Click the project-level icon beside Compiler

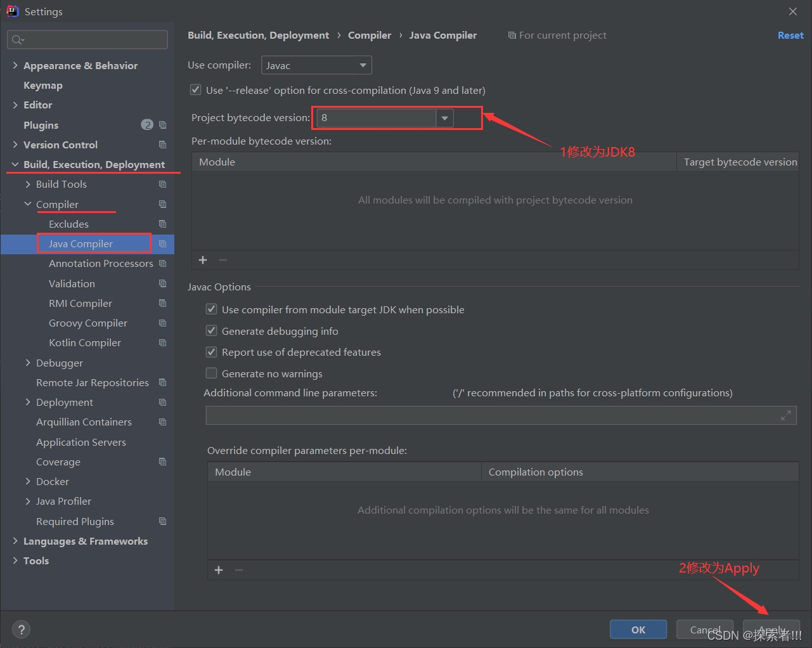[x=163, y=204]
